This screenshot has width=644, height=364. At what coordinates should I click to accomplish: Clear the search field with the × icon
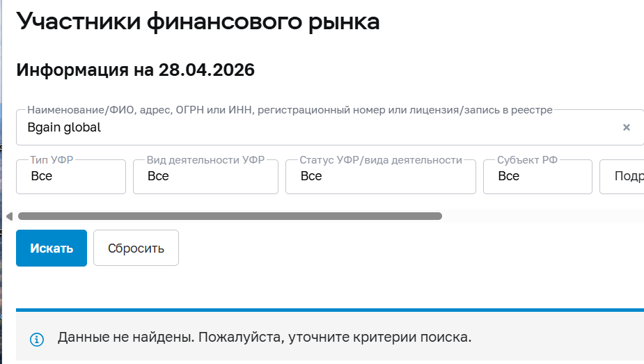626,127
